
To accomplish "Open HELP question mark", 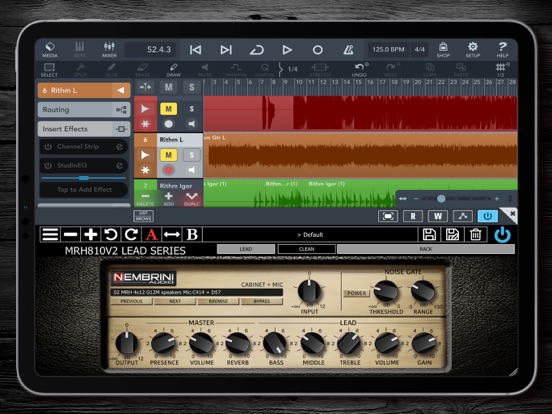I will pyautogui.click(x=502, y=50).
